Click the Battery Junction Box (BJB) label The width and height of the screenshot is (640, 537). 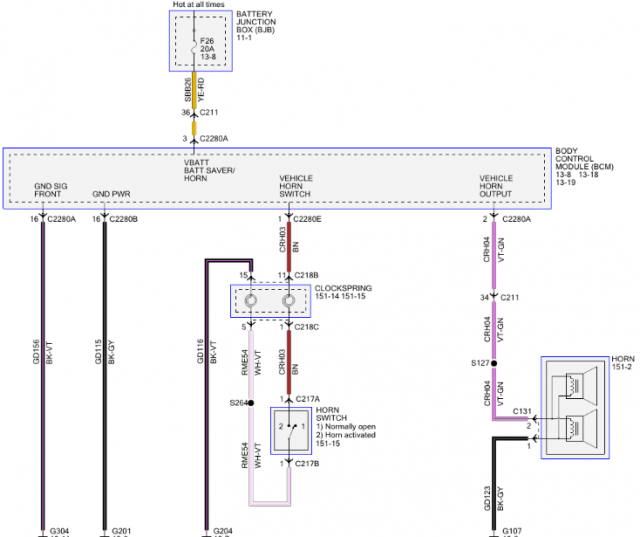pos(256,22)
